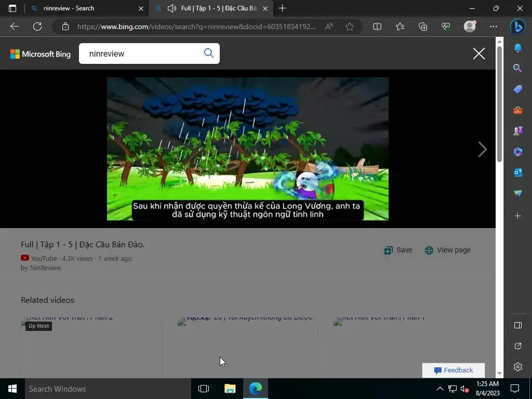Open the Read aloud feature

point(329,26)
